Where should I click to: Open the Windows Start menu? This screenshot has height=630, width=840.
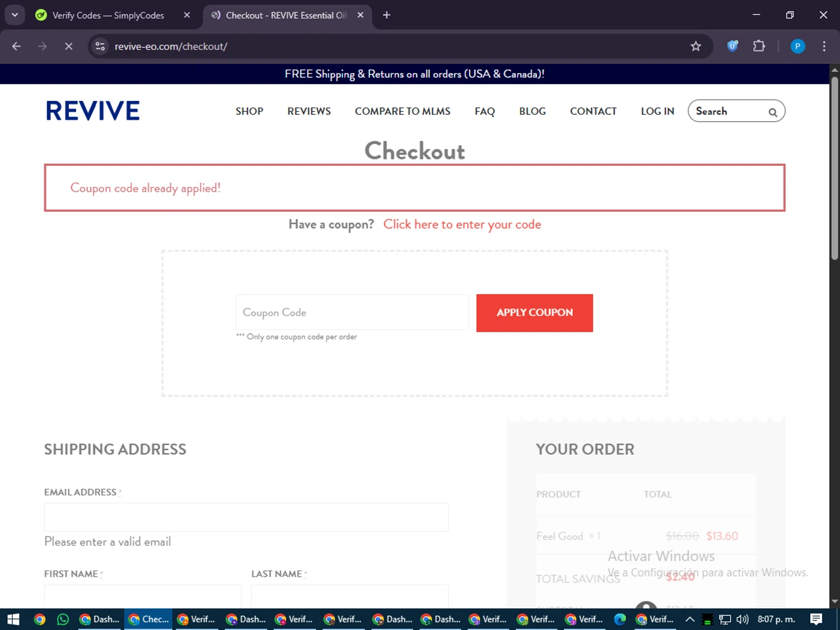[13, 619]
